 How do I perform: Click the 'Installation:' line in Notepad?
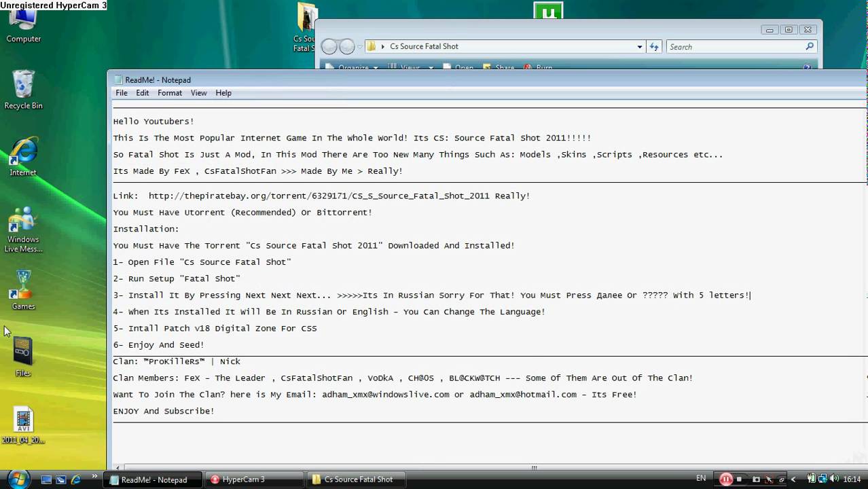[x=146, y=229]
